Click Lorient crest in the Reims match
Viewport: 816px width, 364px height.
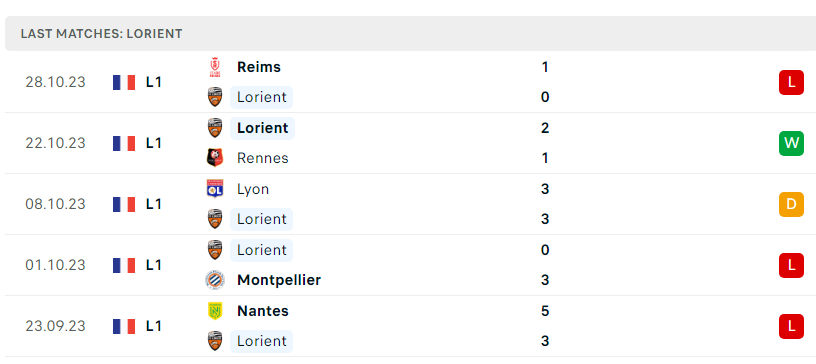(215, 97)
